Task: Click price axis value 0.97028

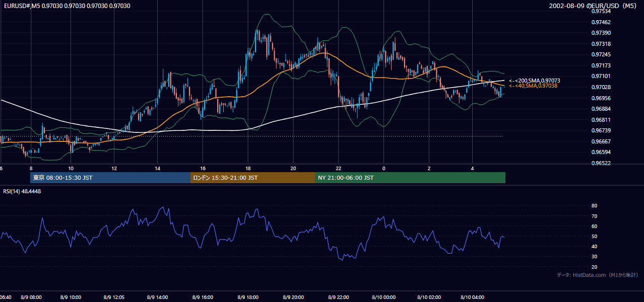Action: tap(601, 87)
